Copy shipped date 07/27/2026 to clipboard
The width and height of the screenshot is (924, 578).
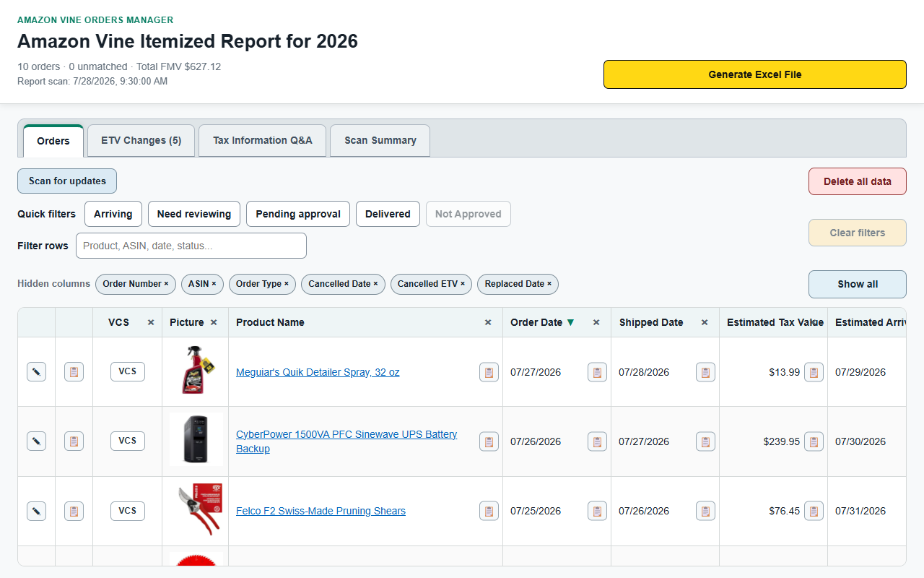tap(705, 441)
